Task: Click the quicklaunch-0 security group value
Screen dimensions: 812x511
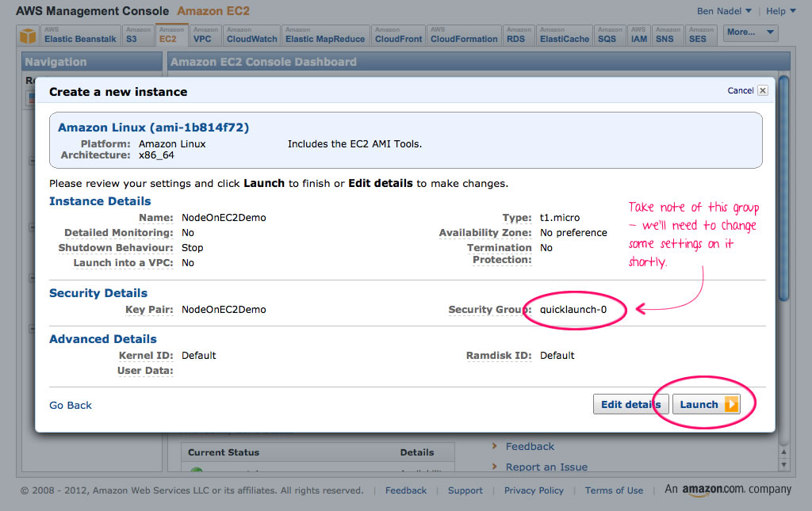Action: tap(573, 309)
